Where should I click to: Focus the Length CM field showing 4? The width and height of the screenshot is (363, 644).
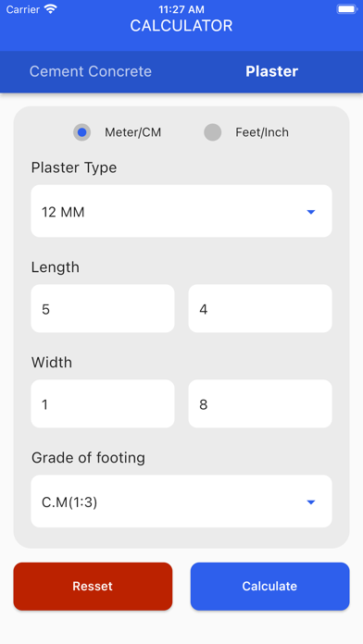point(260,308)
